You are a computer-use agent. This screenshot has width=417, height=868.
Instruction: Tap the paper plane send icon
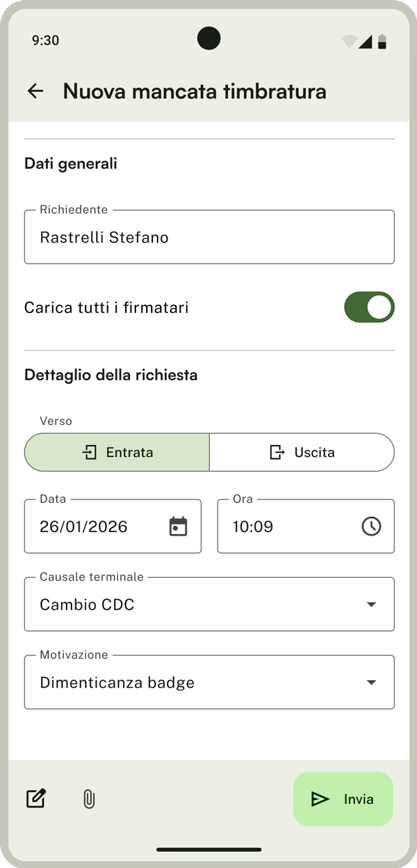320,799
